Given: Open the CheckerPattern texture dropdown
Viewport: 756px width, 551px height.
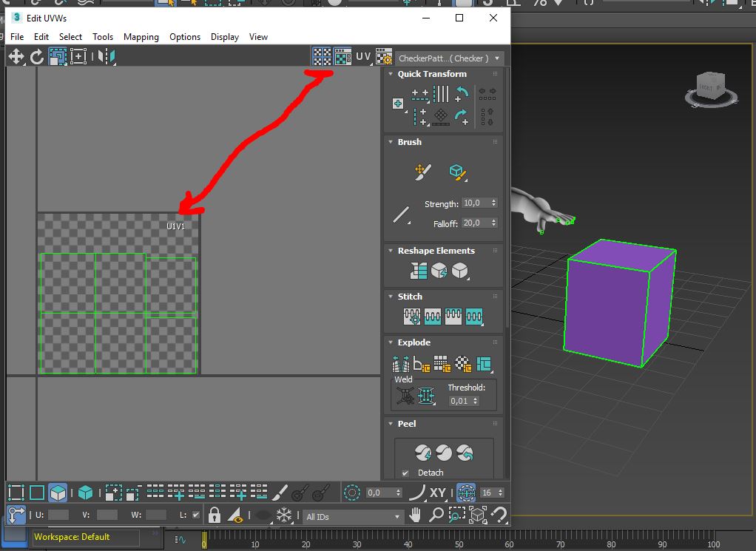Looking at the screenshot, I should 449,58.
